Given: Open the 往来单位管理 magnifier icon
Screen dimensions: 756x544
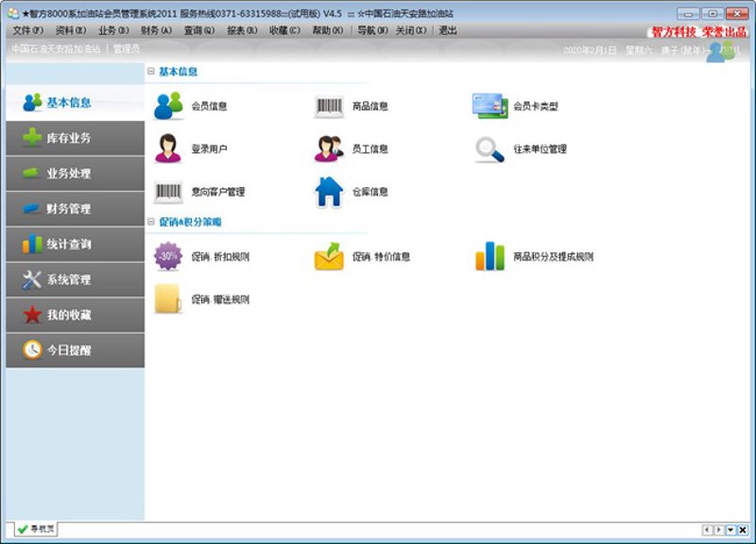Looking at the screenshot, I should pyautogui.click(x=490, y=149).
